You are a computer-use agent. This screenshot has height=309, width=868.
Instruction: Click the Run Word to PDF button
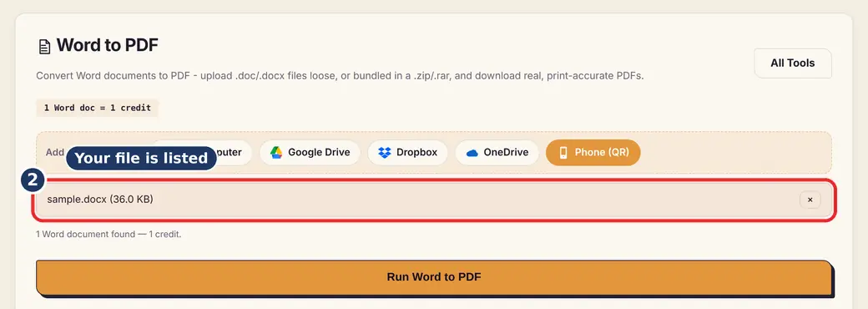pyautogui.click(x=434, y=277)
